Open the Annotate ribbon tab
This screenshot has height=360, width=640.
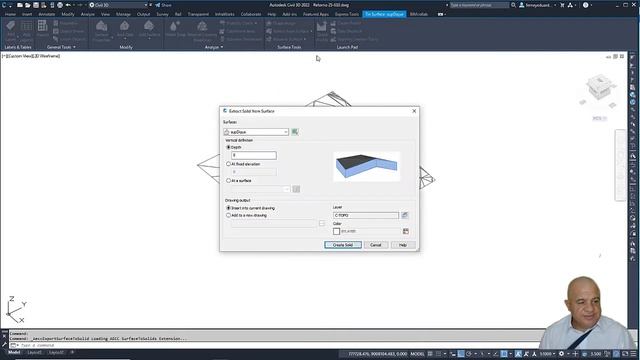(47, 14)
